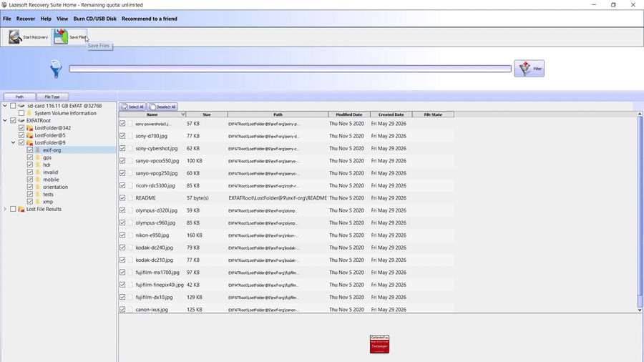Switch to the Path tab
The image size is (644, 362).
coord(19,97)
